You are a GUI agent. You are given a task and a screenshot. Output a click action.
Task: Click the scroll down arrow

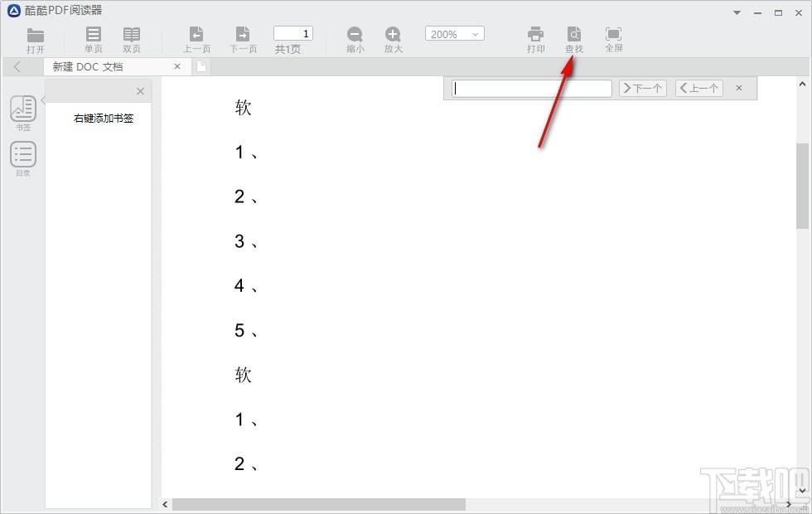802,490
